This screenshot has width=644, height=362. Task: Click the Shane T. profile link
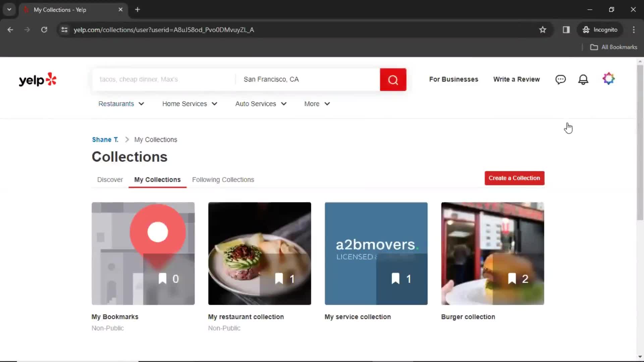(x=105, y=139)
